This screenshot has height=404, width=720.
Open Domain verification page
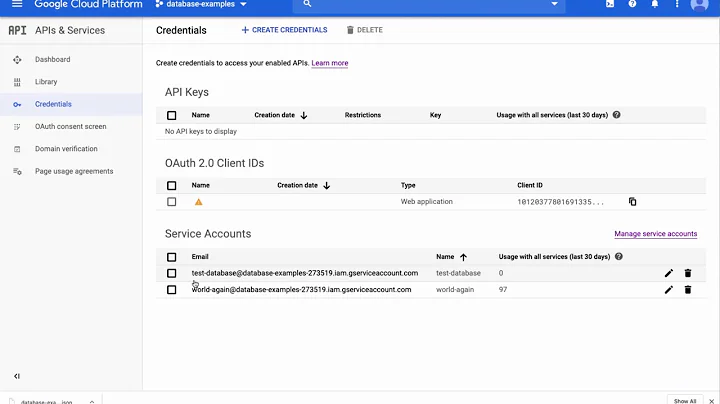66,149
